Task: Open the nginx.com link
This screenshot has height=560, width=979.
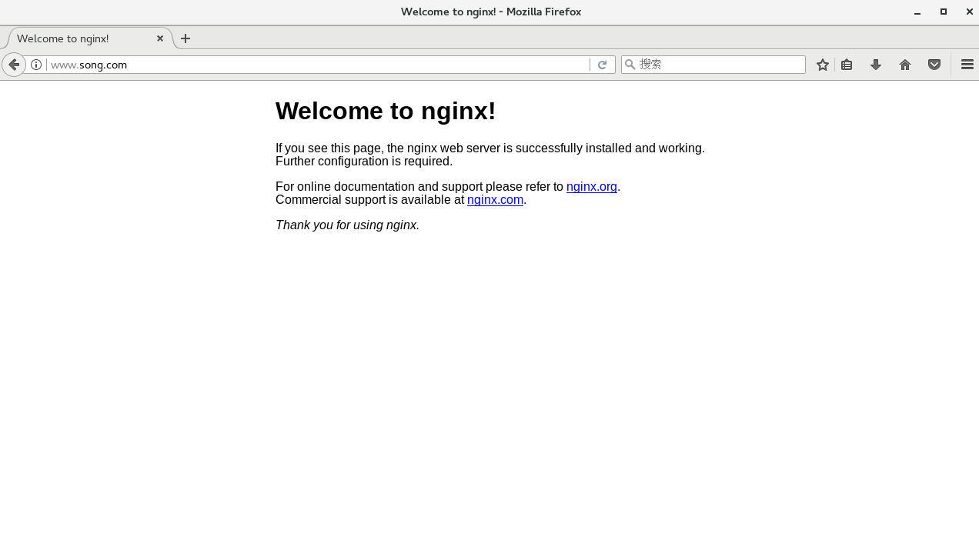Action: [495, 200]
